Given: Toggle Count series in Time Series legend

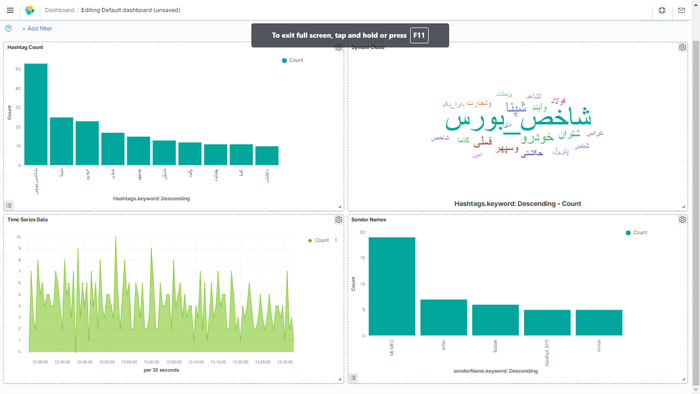Looking at the screenshot, I should [x=319, y=240].
